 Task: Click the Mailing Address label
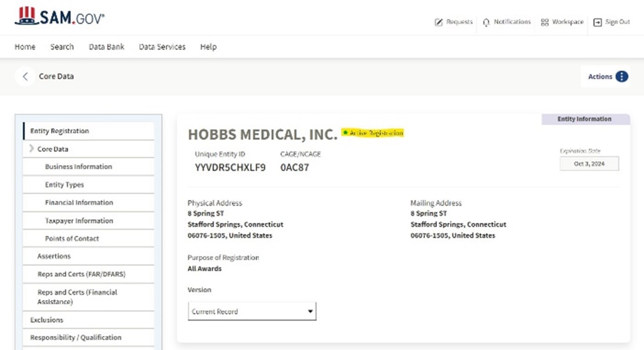pos(436,203)
